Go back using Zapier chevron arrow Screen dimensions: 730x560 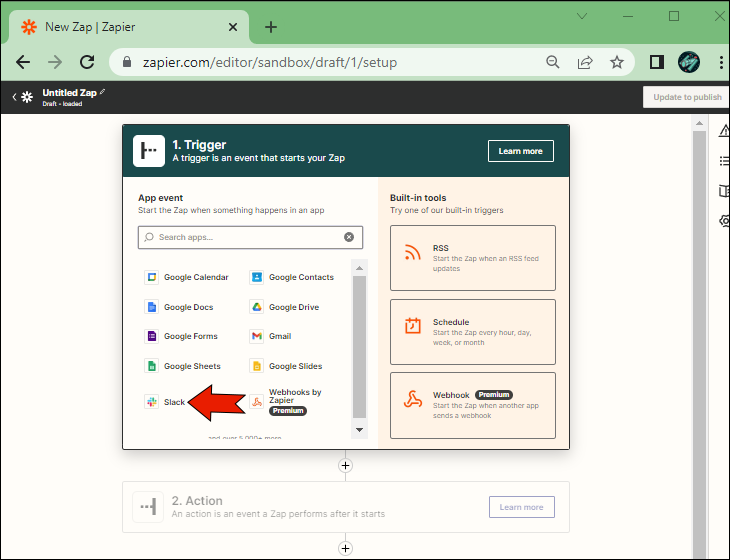[14, 97]
